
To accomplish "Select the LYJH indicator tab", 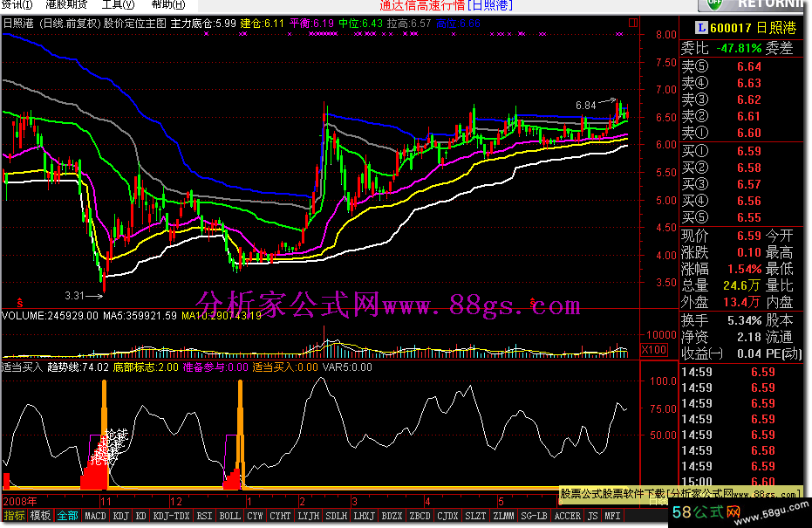I will tap(309, 516).
